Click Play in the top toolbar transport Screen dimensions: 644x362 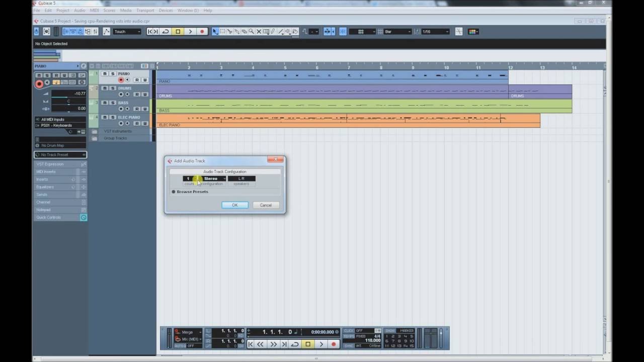[190, 31]
